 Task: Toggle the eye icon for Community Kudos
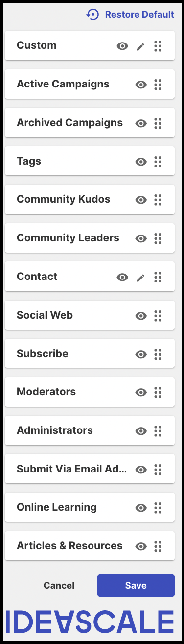pyautogui.click(x=141, y=200)
